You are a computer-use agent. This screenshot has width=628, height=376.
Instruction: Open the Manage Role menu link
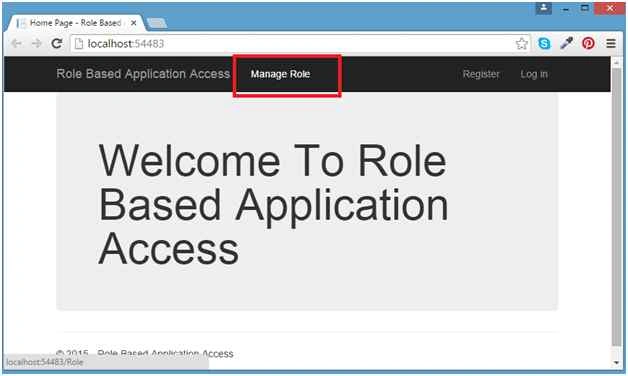(x=280, y=74)
